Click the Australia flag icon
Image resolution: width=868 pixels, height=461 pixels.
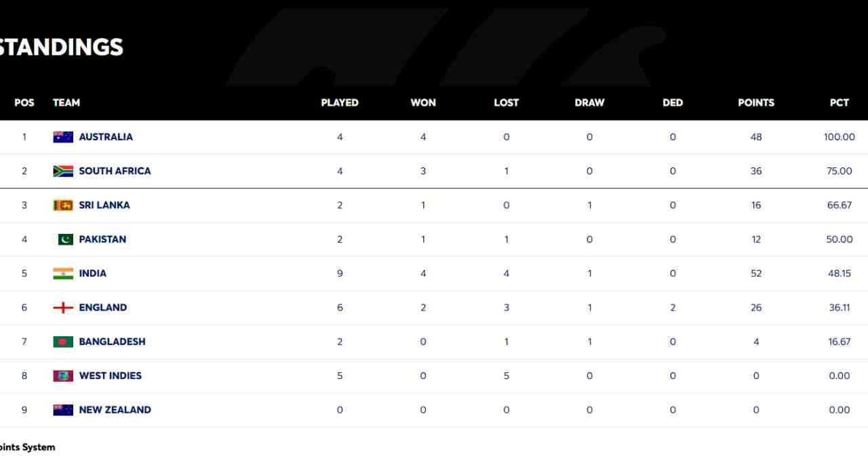pyautogui.click(x=63, y=137)
